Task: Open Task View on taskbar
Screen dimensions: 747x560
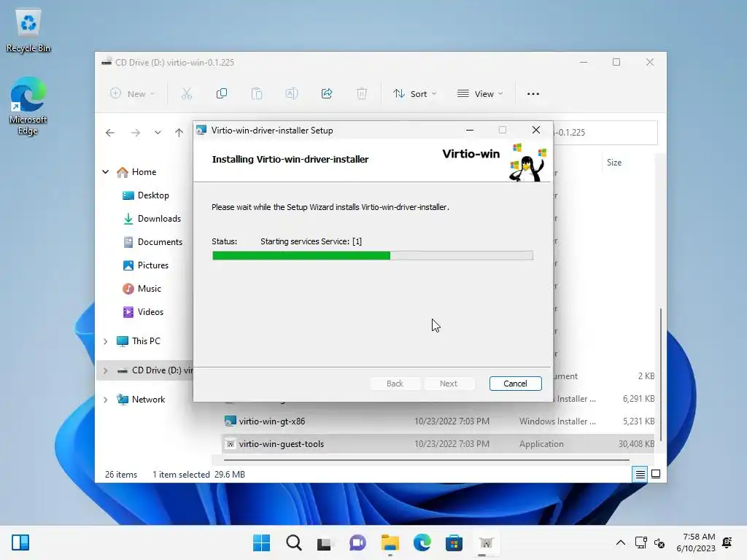Action: (325, 542)
